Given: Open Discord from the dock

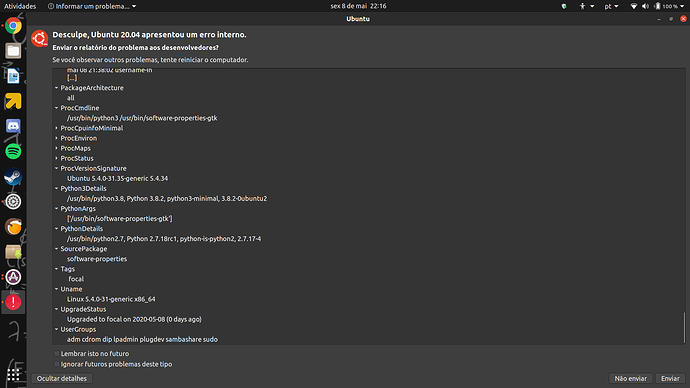Looking at the screenshot, I should point(13,126).
